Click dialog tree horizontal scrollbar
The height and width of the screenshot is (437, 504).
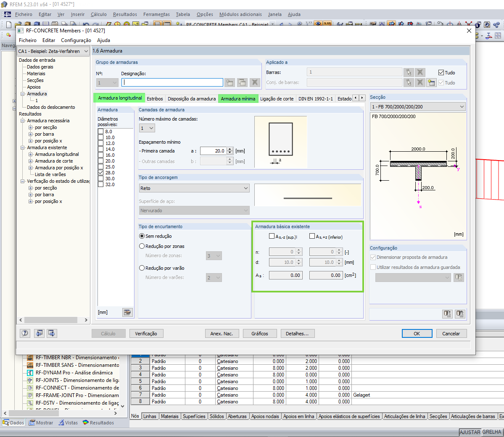51,320
